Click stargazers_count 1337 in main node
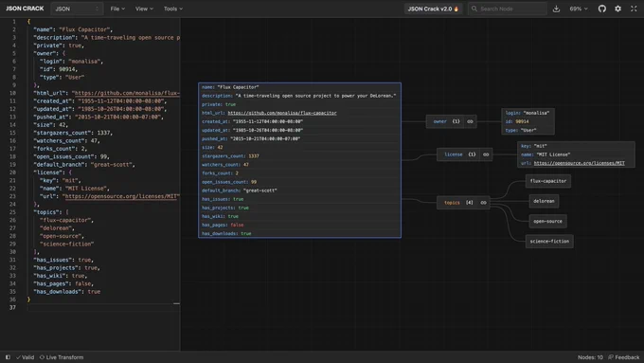 point(230,155)
